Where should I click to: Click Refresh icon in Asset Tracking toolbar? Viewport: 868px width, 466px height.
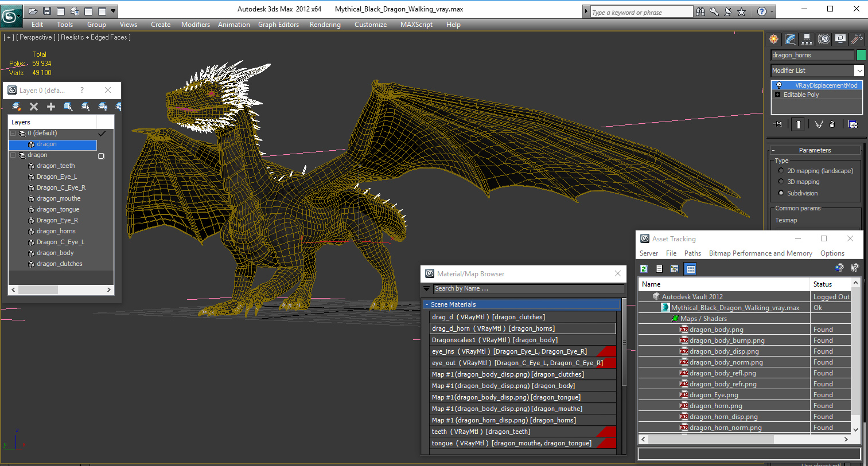point(644,269)
